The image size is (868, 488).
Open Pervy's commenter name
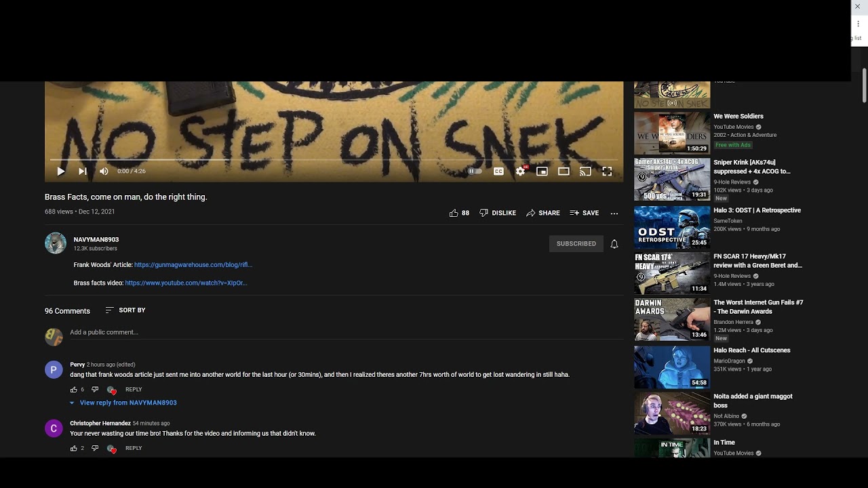tap(77, 365)
